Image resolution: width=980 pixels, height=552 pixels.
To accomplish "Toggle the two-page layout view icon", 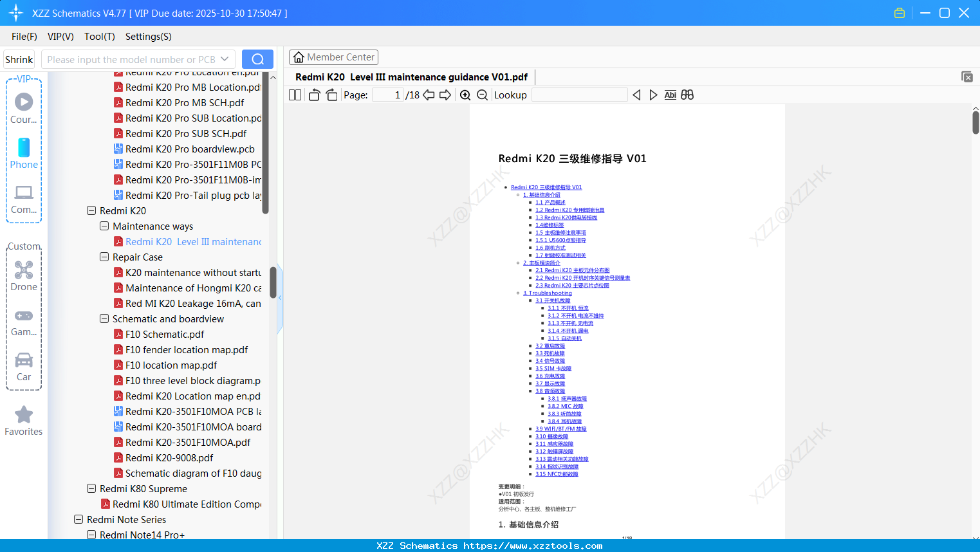I will tap(295, 95).
